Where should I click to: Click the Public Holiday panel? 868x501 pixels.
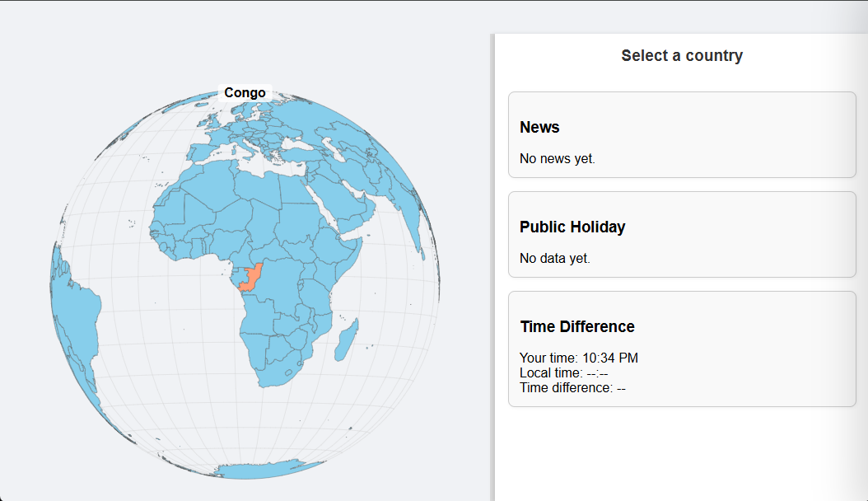coord(682,234)
